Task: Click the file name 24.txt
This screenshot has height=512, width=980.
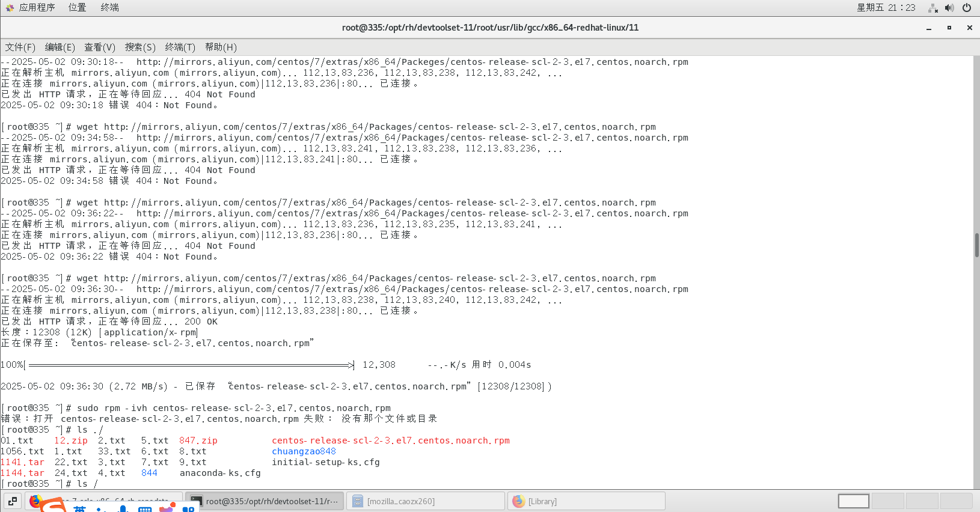Action: point(71,473)
